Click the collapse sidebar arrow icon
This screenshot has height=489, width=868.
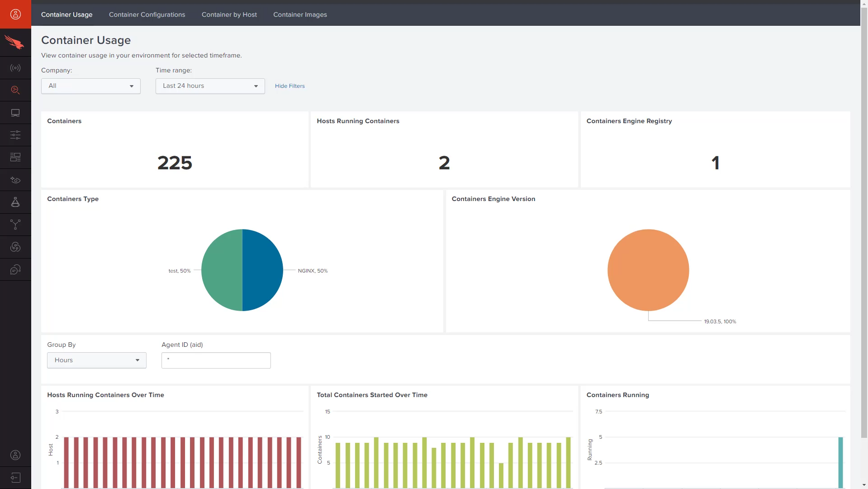[15, 478]
